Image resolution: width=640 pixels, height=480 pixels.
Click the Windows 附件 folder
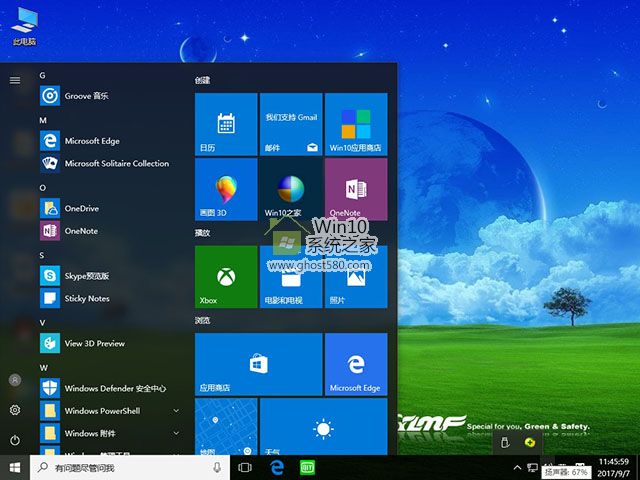(110, 433)
